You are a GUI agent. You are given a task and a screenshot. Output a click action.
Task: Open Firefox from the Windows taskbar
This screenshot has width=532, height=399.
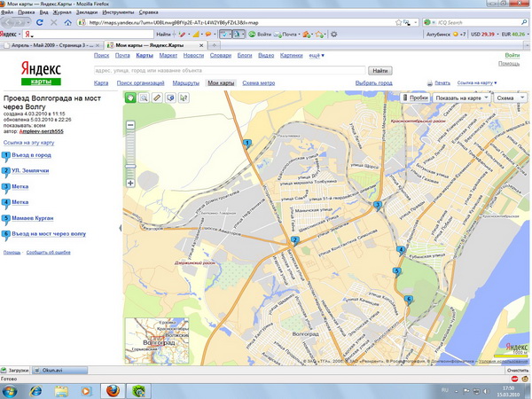(x=113, y=391)
